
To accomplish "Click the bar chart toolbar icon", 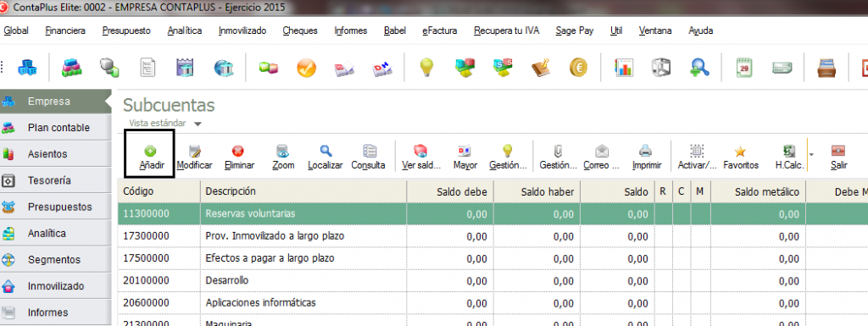I will [x=623, y=68].
